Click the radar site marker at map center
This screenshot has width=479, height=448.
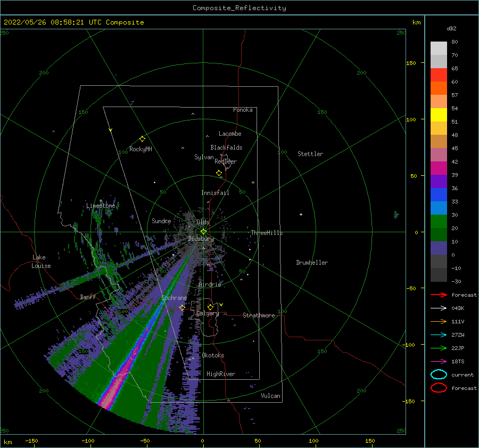click(203, 232)
